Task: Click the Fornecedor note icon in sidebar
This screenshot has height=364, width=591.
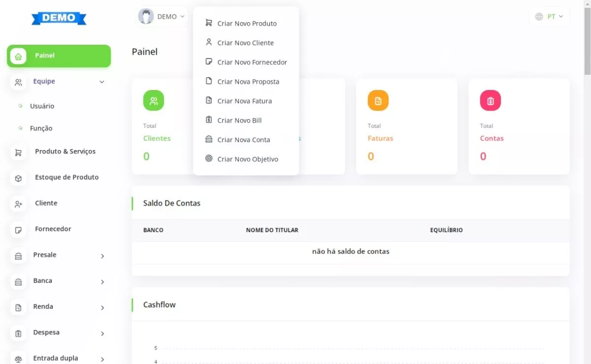Action: [18, 230]
